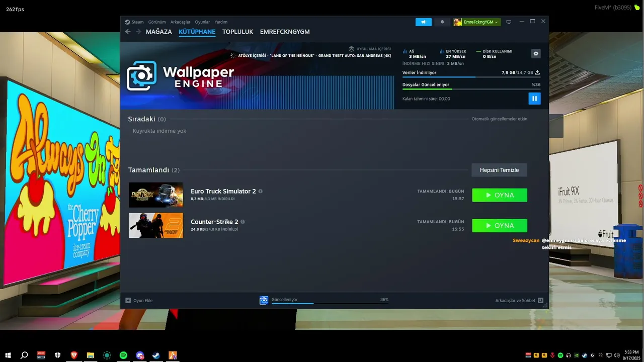The image size is (644, 362).
Task: Play Euro Truck Simulator 2 with OYNA
Action: (500, 195)
